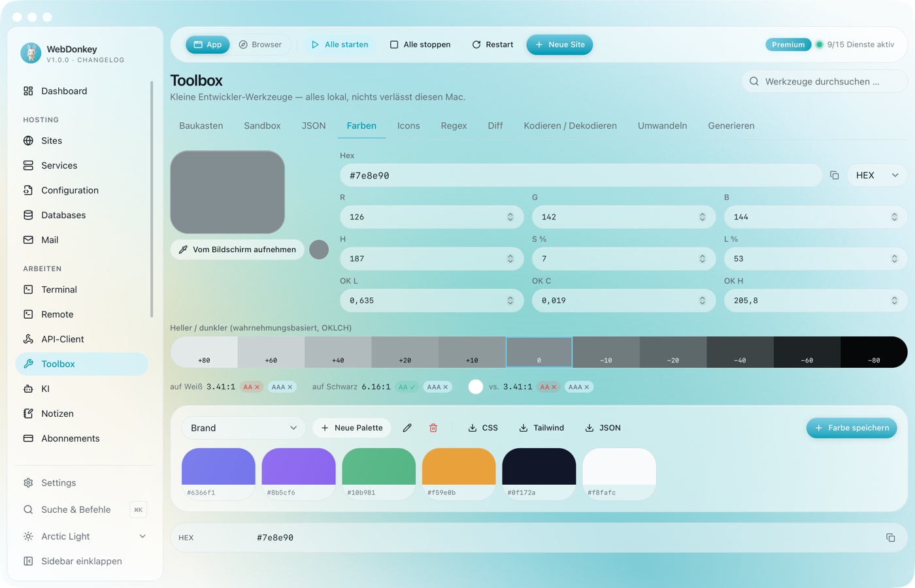Collapse the sidebar with Sidebar einklappen
The width and height of the screenshot is (915, 588).
82,561
